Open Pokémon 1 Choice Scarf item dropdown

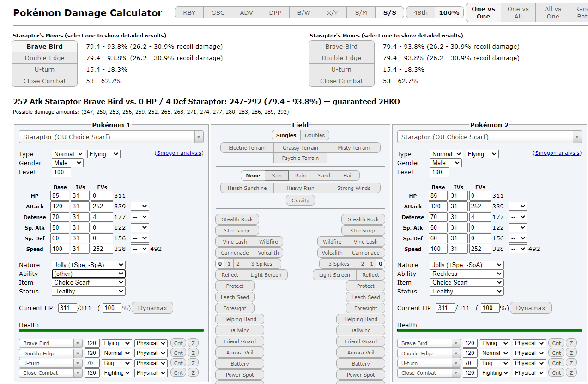point(89,282)
